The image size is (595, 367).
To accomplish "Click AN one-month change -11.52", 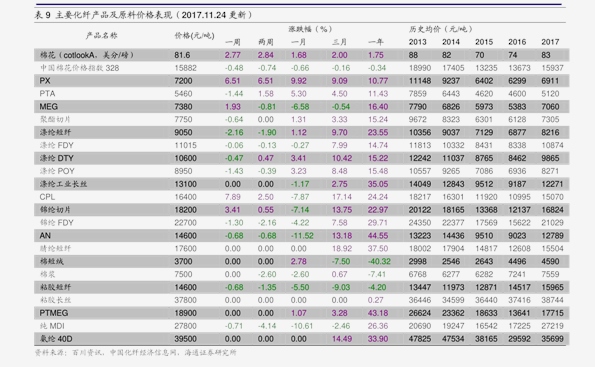I will tap(302, 236).
